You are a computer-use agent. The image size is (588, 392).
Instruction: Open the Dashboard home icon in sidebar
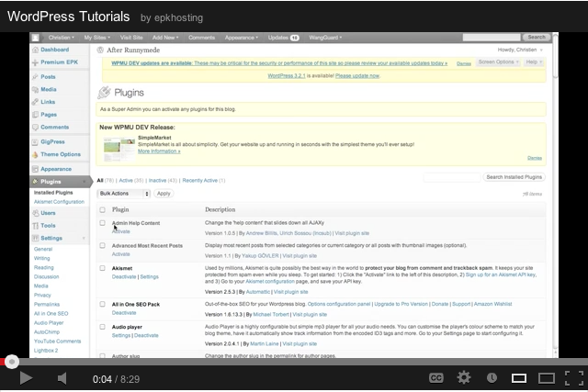pyautogui.click(x=35, y=50)
